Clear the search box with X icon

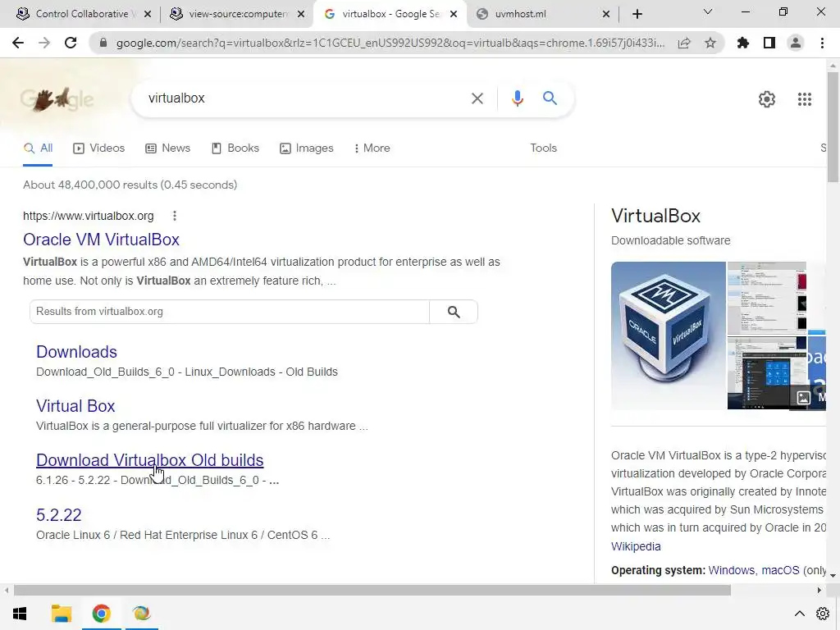(477, 98)
